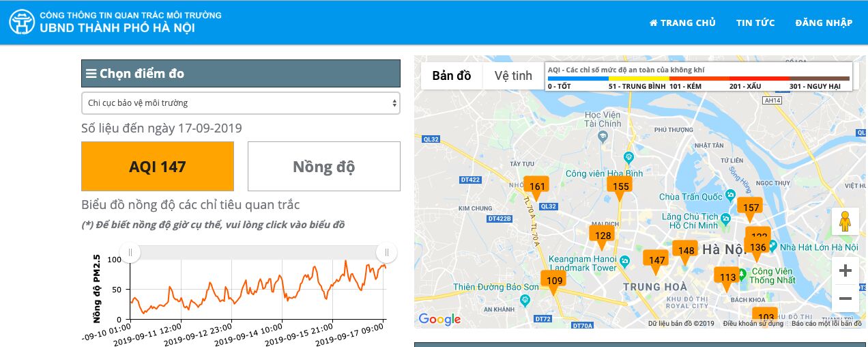Switch map to Vệ tinh view
Viewport: 868px width, 347px height.
click(513, 76)
